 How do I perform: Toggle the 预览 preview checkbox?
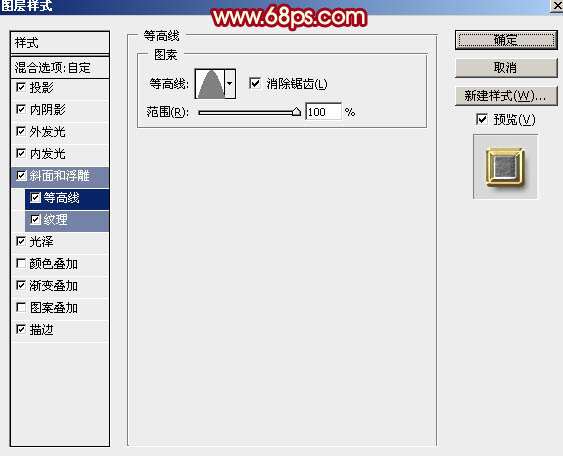pyautogui.click(x=482, y=119)
